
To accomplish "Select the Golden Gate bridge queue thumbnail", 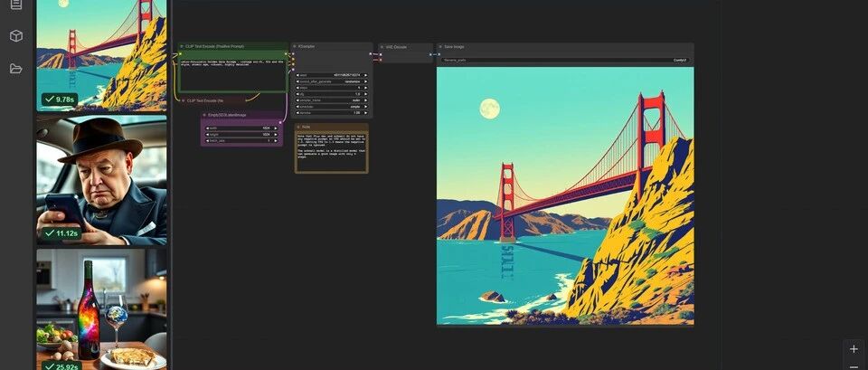I will (101, 55).
